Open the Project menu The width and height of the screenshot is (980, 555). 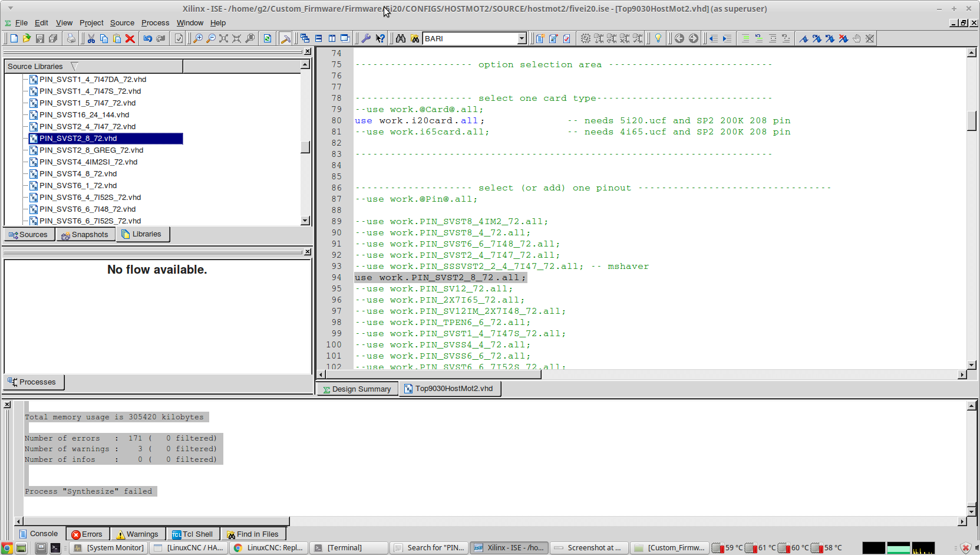coord(91,22)
